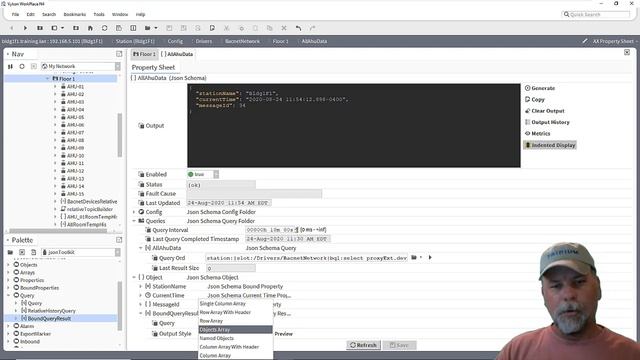
Task: Click the Query Ord text field
Action: 307,258
